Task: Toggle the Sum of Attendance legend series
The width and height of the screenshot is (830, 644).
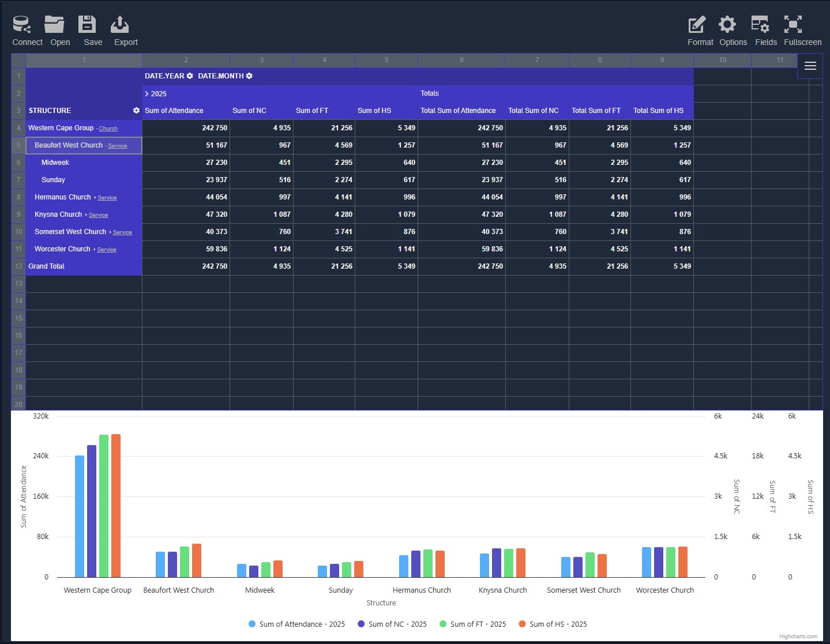Action: point(296,624)
